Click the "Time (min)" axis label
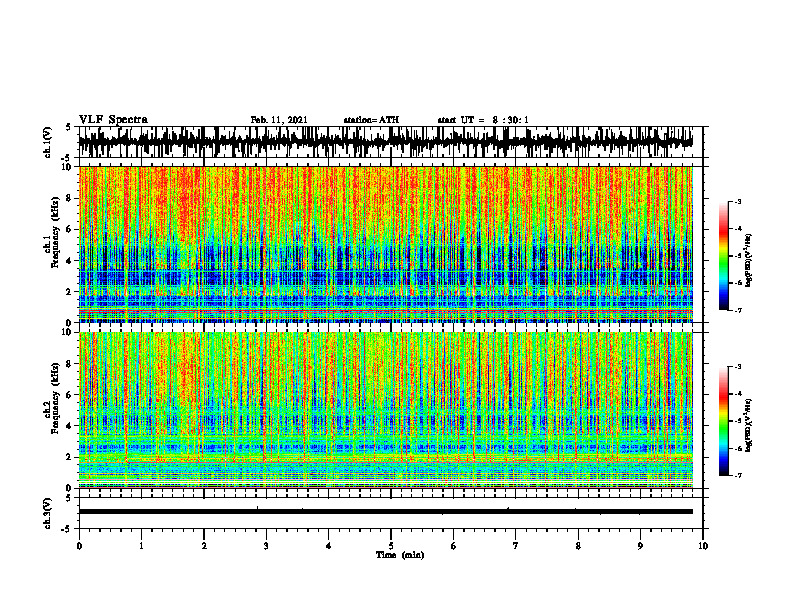 pos(400,555)
